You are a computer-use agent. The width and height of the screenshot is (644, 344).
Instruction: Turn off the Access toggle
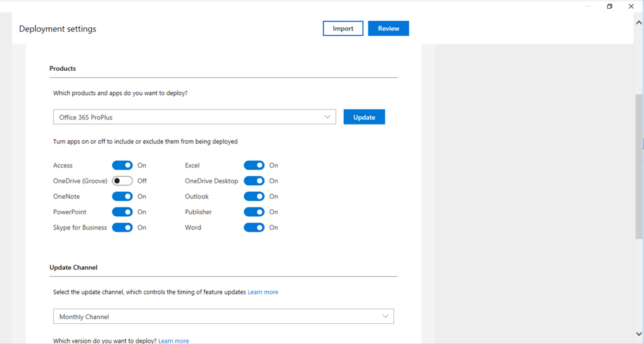(x=122, y=165)
